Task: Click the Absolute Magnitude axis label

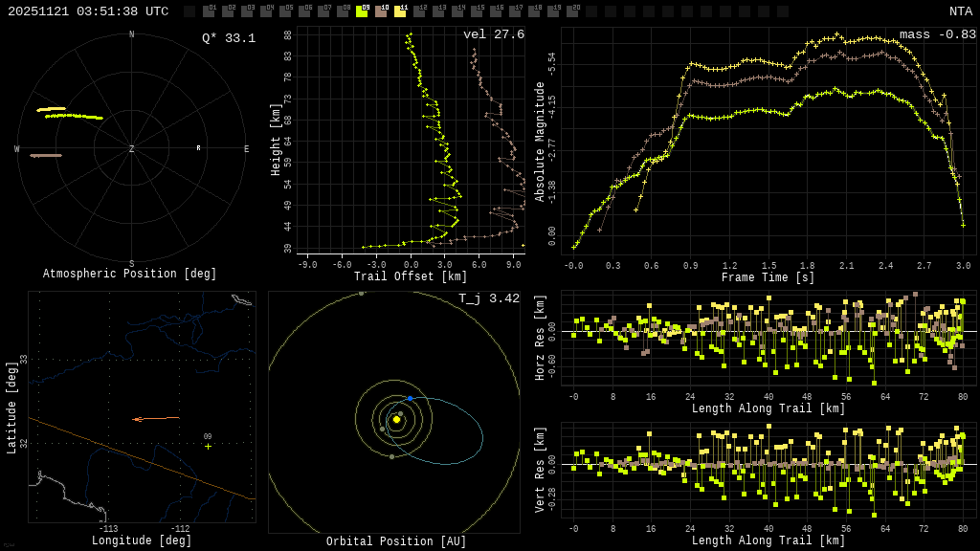Action: [540, 142]
